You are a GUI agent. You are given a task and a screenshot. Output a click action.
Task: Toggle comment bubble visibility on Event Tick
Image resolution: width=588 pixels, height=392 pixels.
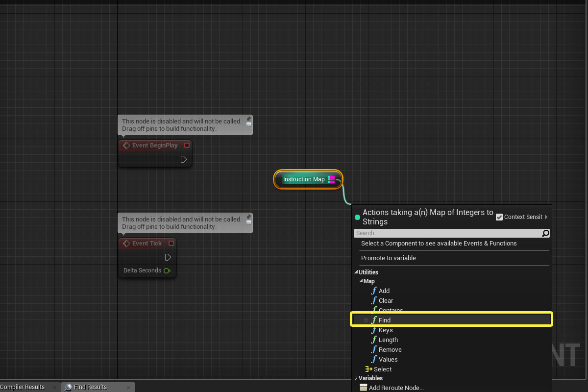249,222
